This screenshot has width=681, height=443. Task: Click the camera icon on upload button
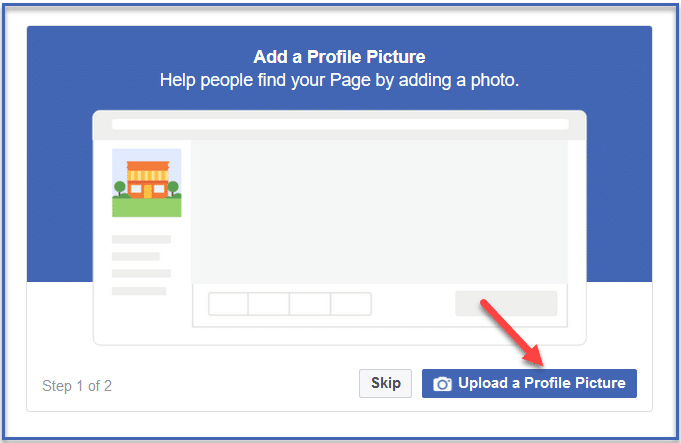(442, 384)
